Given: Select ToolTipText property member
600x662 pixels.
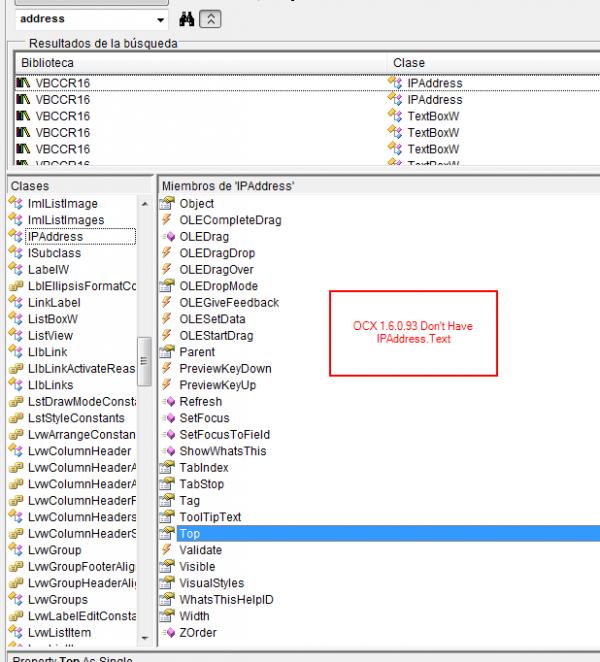Looking at the screenshot, I should (210, 517).
